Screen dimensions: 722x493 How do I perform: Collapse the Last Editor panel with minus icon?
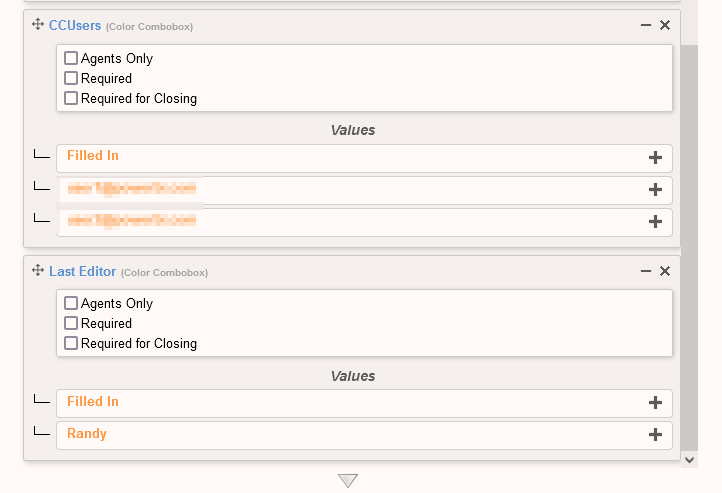pyautogui.click(x=646, y=271)
